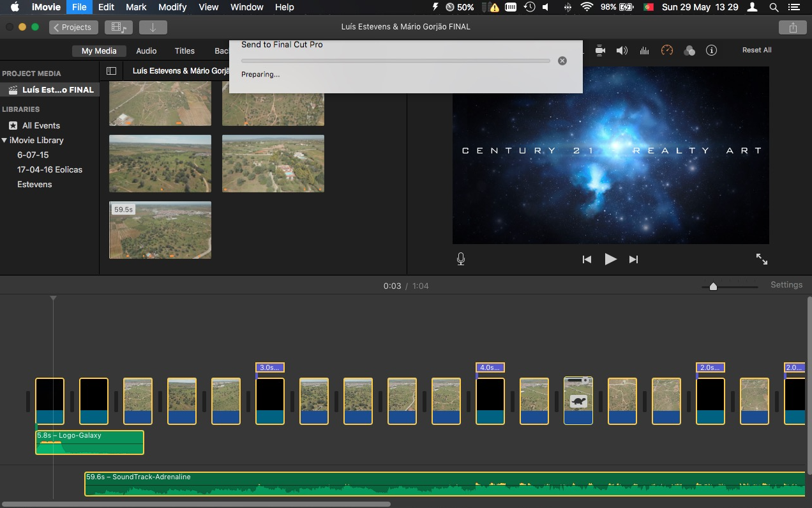Switch to the Audio tab

click(x=146, y=51)
